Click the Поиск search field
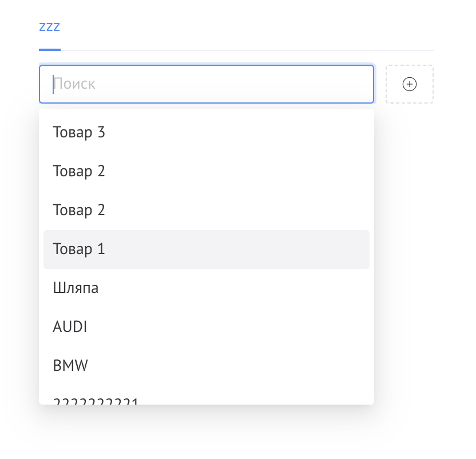This screenshot has width=476, height=459. pos(206,84)
